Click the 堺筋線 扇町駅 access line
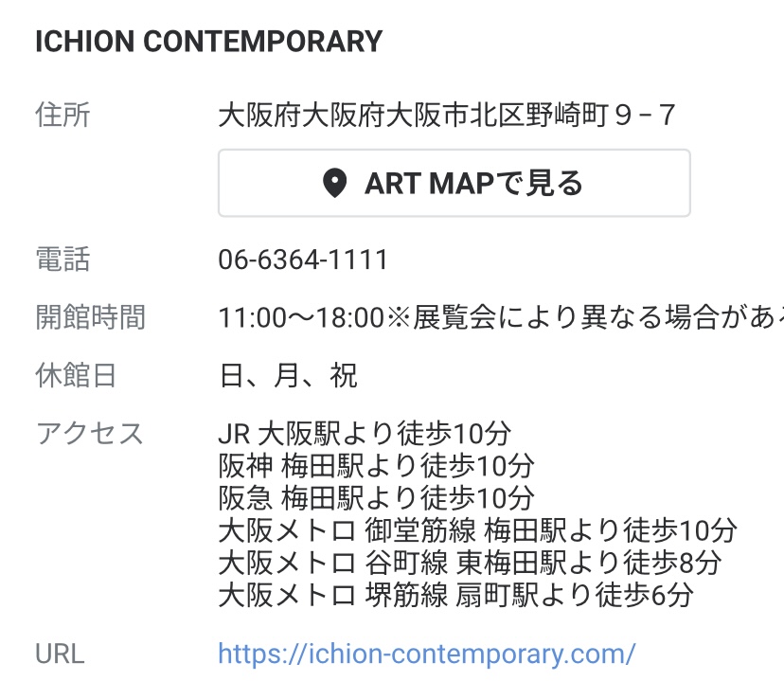Image resolution: width=784 pixels, height=681 pixels. click(x=456, y=595)
